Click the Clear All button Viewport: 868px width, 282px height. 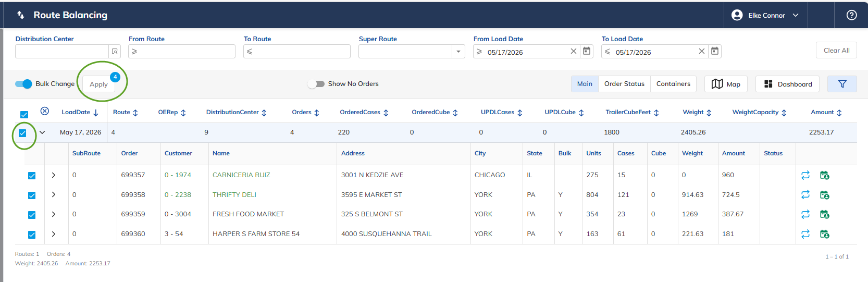coord(836,50)
